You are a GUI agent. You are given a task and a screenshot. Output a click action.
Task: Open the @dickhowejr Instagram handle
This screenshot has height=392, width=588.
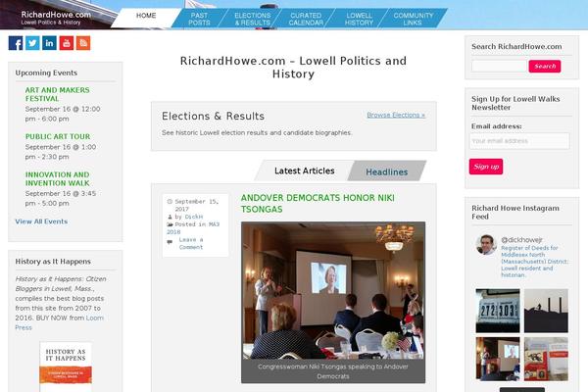(521, 240)
